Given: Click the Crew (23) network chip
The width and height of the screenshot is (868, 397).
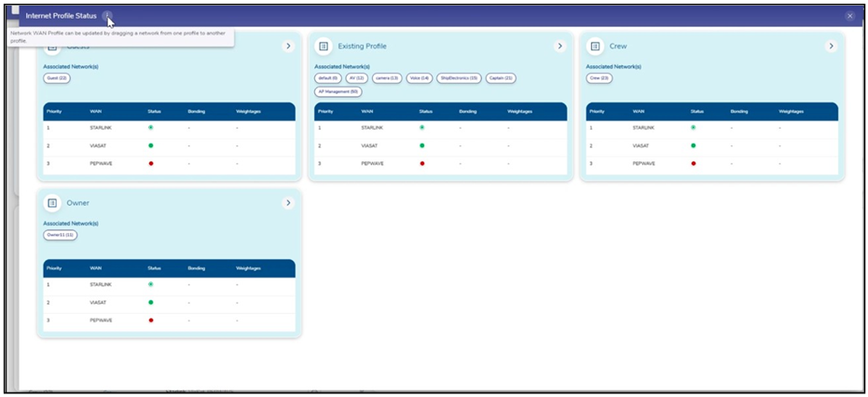Looking at the screenshot, I should pos(599,78).
